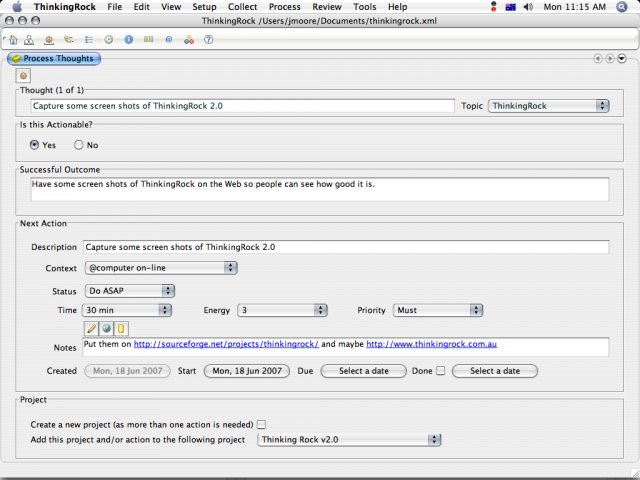Open the Setup menu
640x480 pixels.
[x=204, y=7]
